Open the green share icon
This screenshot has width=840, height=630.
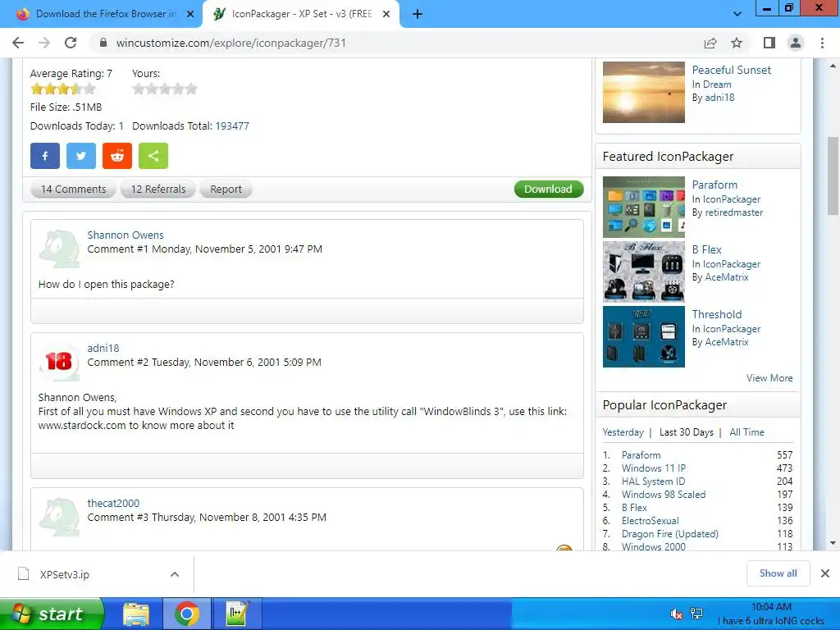(153, 156)
